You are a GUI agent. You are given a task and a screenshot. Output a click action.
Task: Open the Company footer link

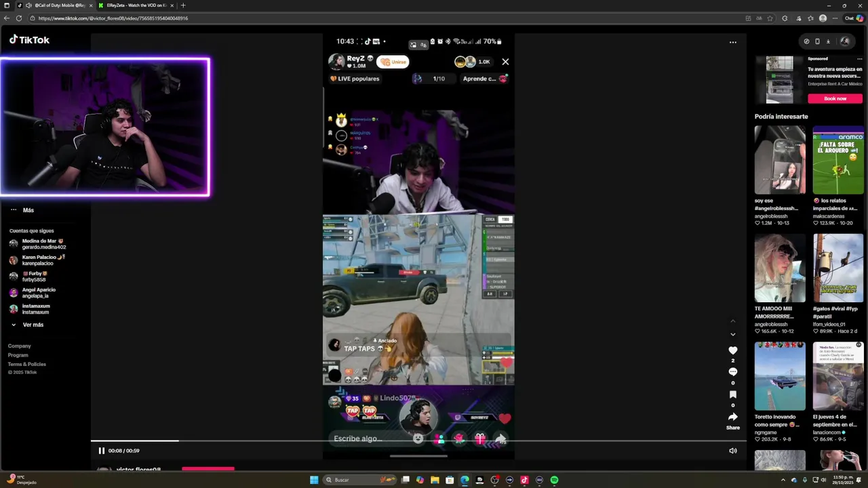click(x=20, y=346)
